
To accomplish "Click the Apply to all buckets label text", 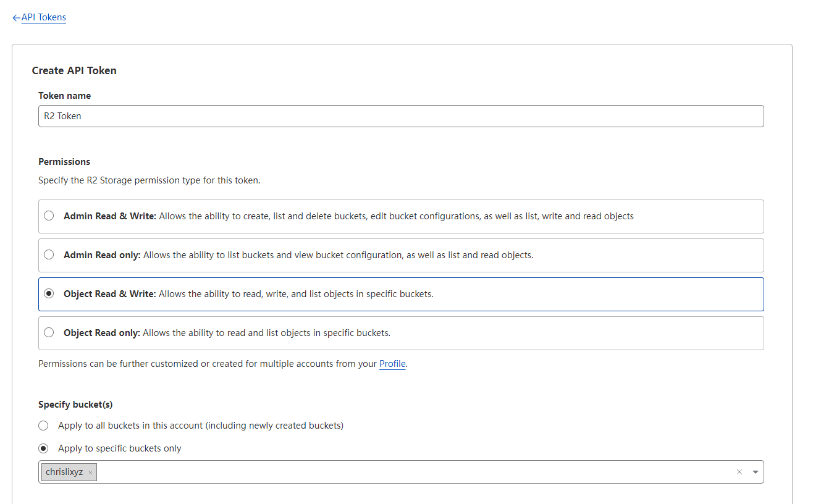I will click(201, 426).
